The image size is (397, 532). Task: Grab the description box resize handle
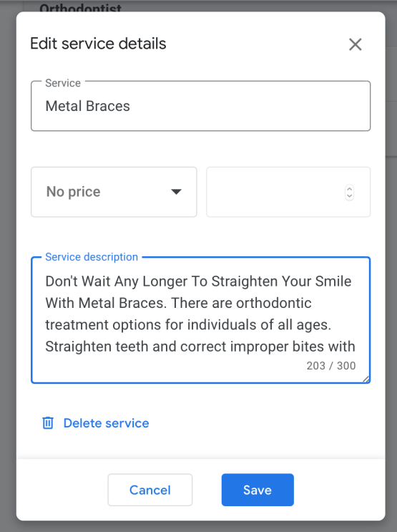[366, 379]
